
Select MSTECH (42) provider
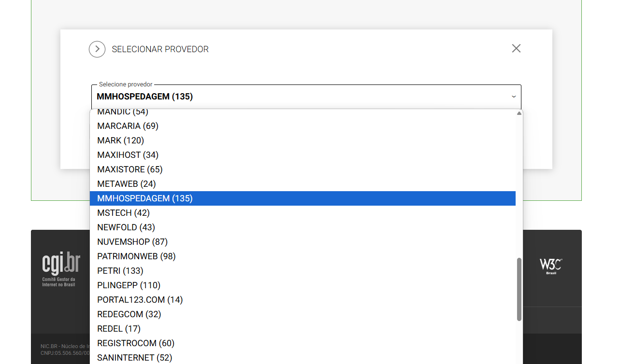303,213
